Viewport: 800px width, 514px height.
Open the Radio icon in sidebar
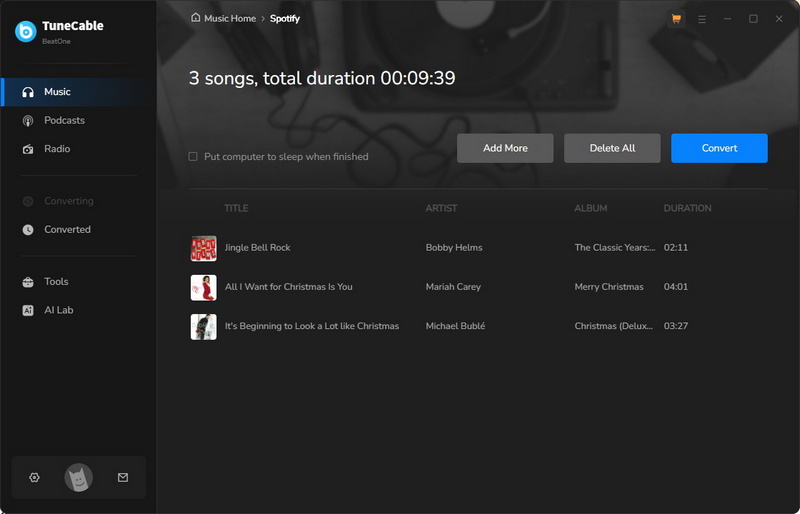(28, 149)
